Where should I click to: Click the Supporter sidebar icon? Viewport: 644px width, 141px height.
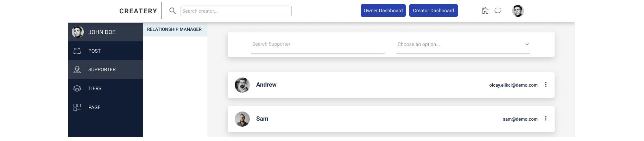click(77, 69)
